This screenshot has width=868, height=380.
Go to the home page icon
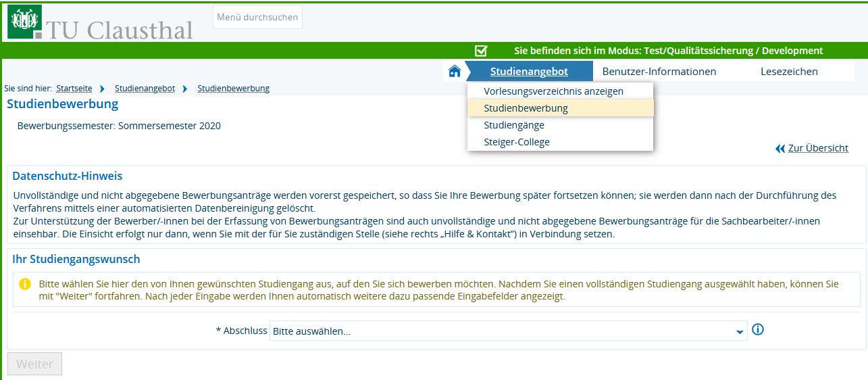pyautogui.click(x=455, y=71)
